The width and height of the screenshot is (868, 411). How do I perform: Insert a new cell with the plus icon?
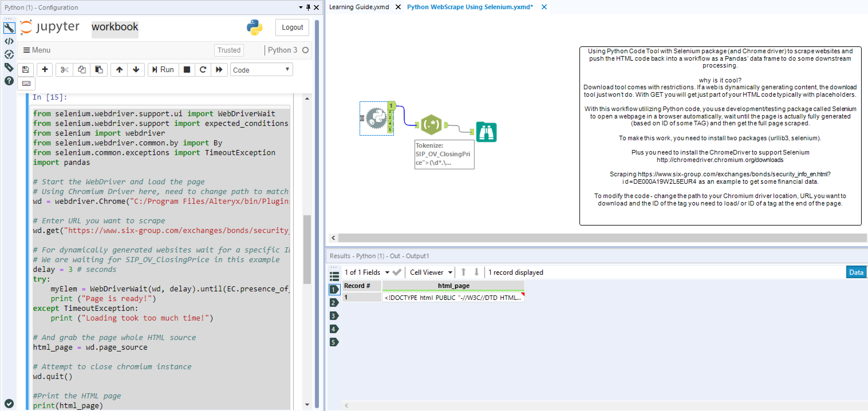pos(44,70)
